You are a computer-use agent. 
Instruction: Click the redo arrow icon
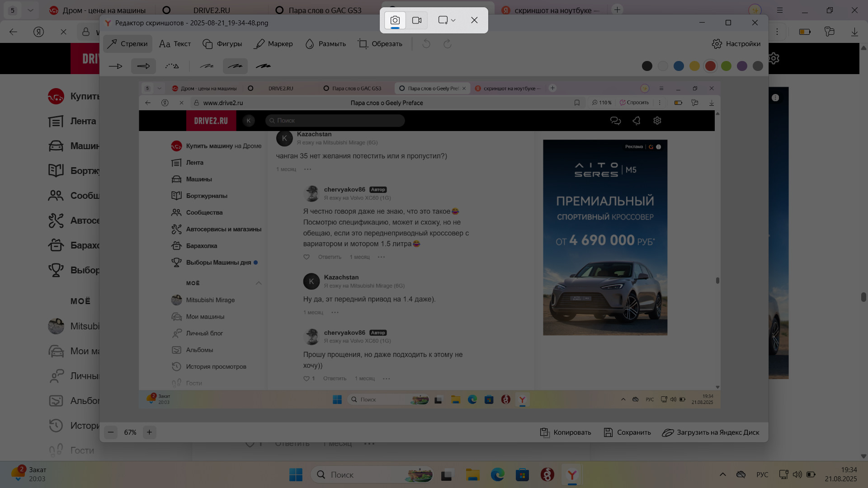click(x=448, y=44)
